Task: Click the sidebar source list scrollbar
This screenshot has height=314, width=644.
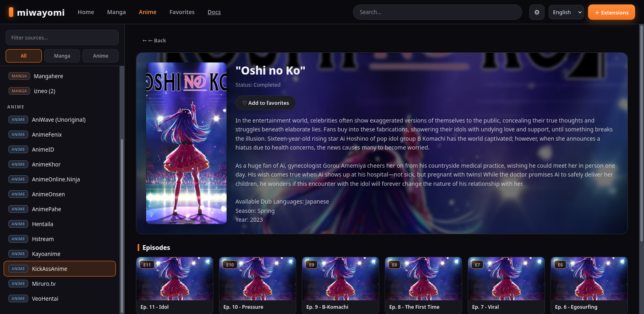Action: [x=122, y=226]
